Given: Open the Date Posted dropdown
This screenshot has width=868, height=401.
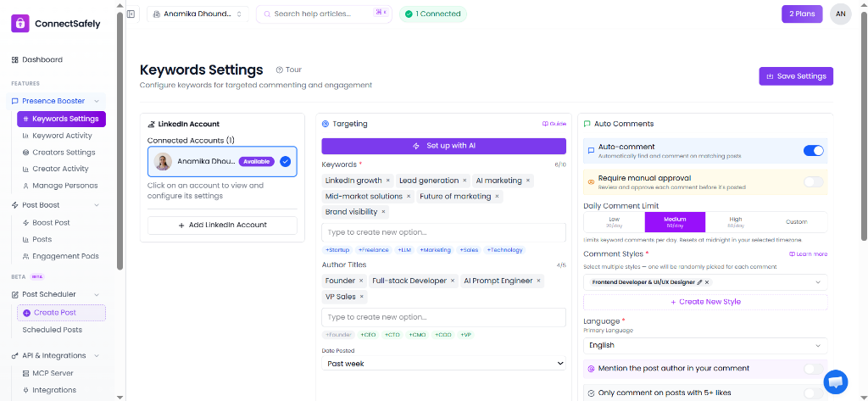Looking at the screenshot, I should tap(443, 364).
